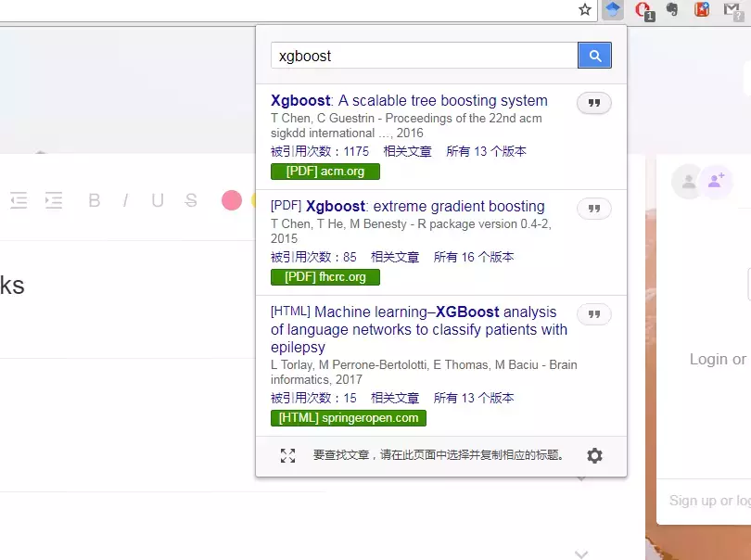Screen dimensions: 751x560
Task: Open related articles for Torlay epilepsy paper
Action: point(395,398)
